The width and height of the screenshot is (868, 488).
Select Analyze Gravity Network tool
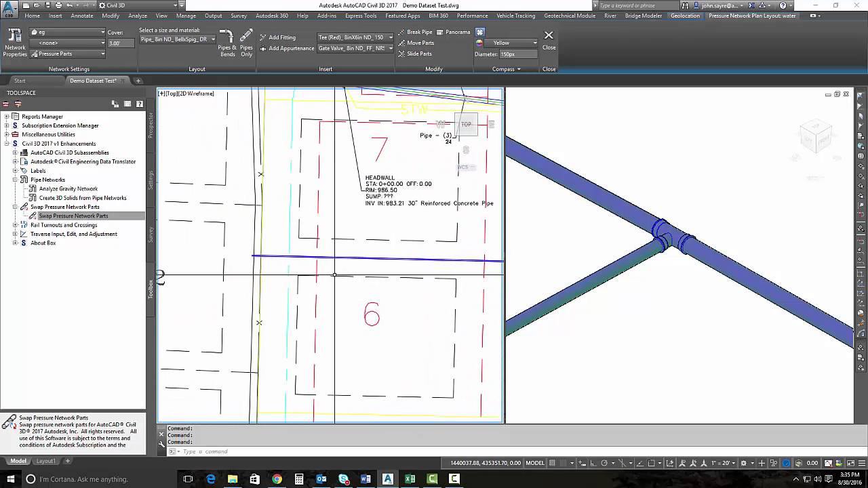click(68, 188)
